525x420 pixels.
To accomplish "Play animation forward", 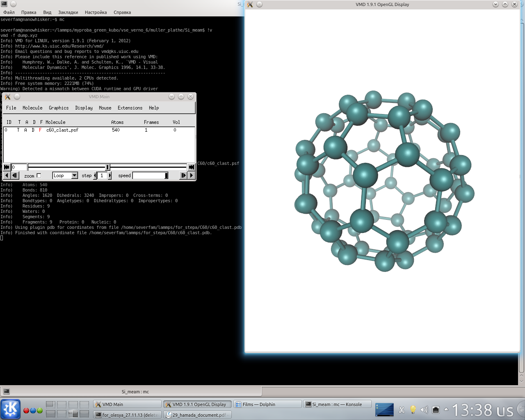I will pyautogui.click(x=191, y=176).
